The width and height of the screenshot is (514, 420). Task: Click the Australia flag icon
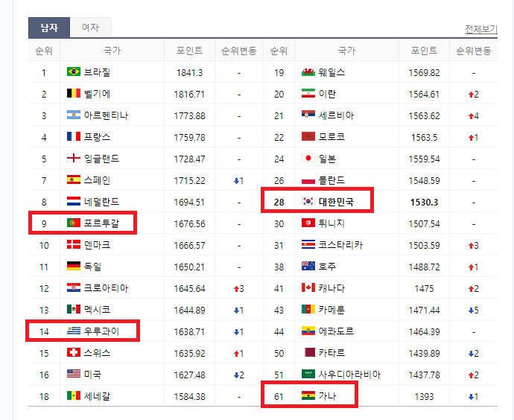click(x=308, y=266)
